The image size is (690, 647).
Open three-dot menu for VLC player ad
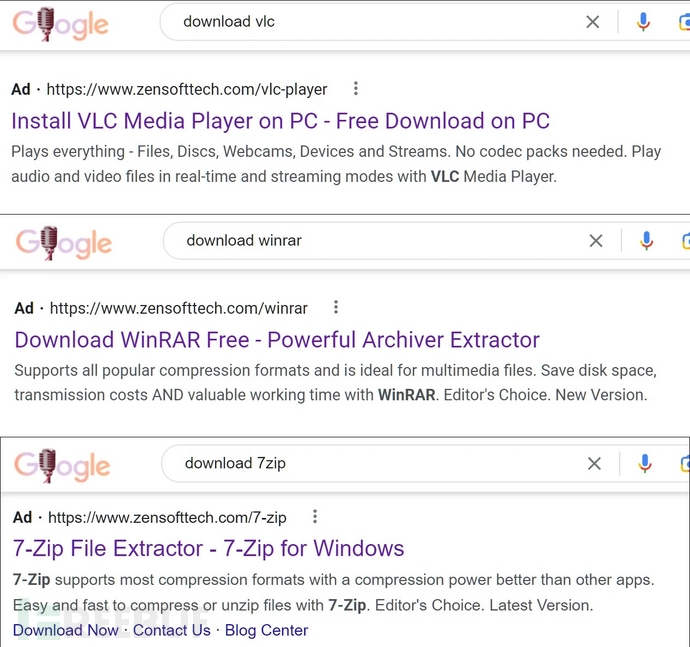point(355,89)
